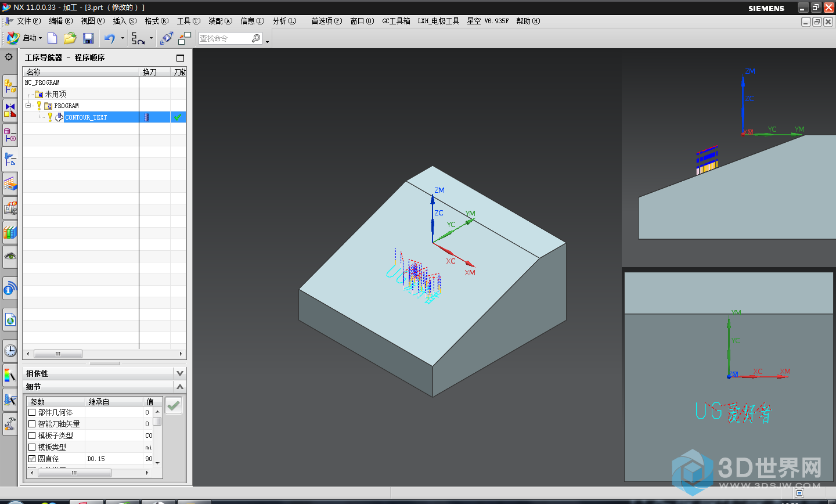836x504 pixels.
Task: Click the 继承自 column header in details
Action: (x=114, y=402)
